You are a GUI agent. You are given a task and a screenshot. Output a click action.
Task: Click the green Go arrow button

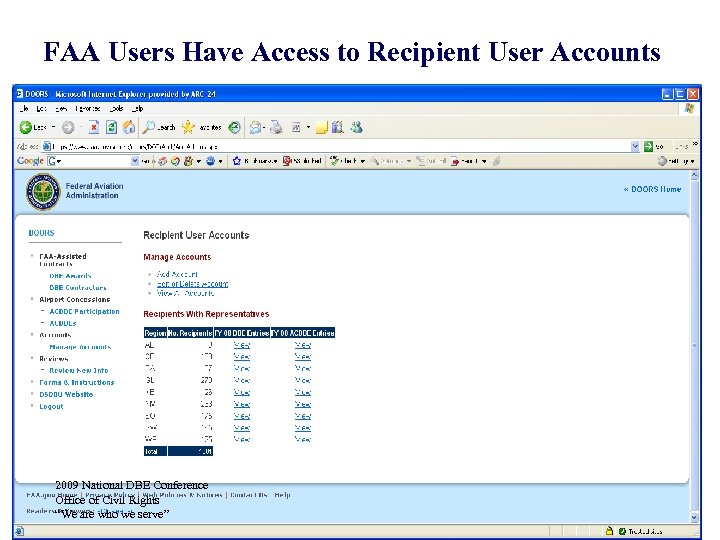(648, 146)
